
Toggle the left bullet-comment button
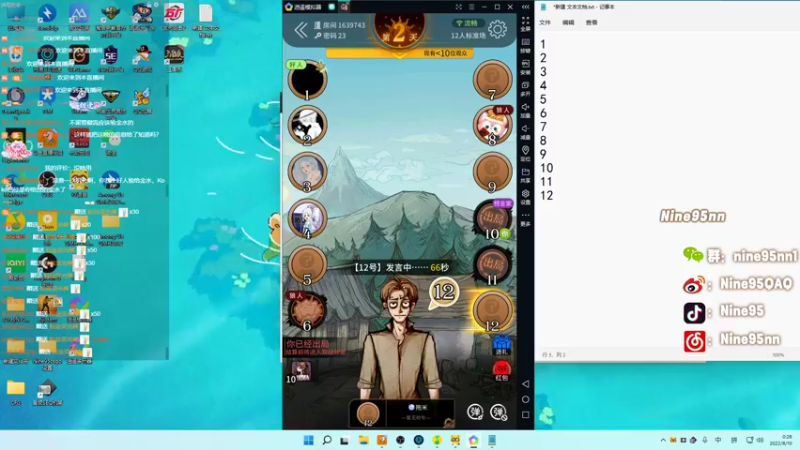tap(475, 412)
